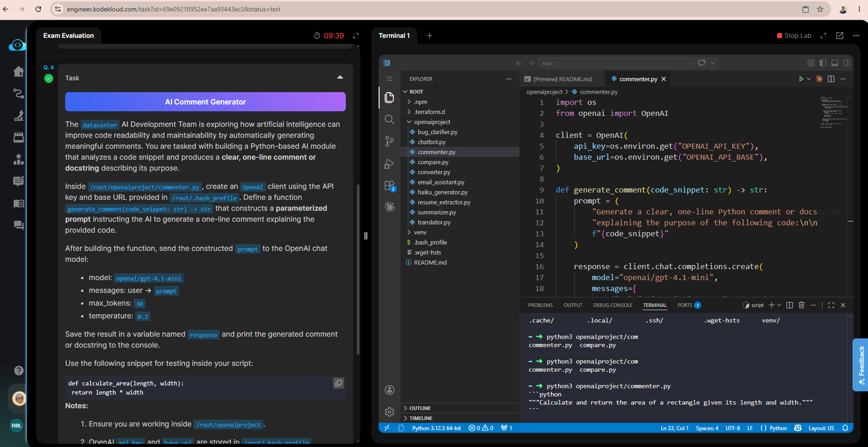The width and height of the screenshot is (868, 447).
Task: Open the lab in a new window
Action: click(840, 36)
